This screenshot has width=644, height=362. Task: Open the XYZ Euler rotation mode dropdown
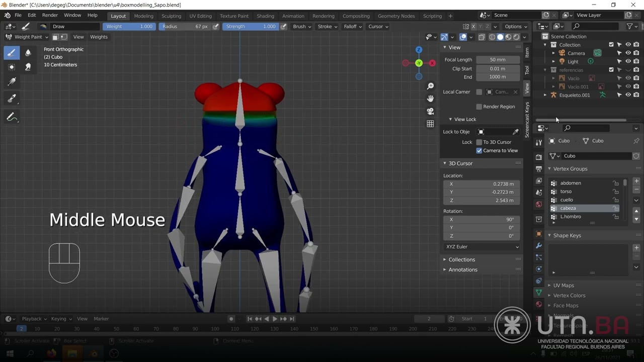click(482, 247)
